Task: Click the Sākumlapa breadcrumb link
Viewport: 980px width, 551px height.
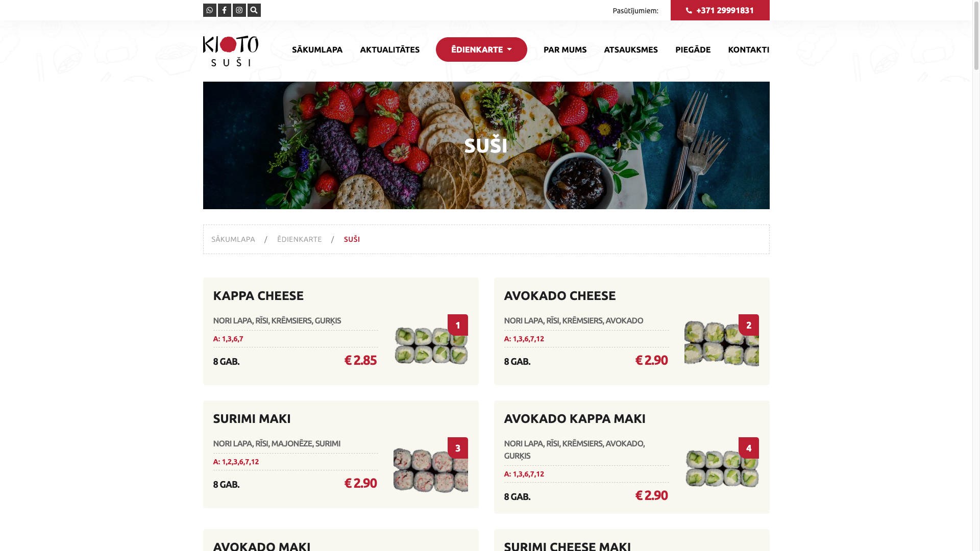Action: [x=233, y=239]
